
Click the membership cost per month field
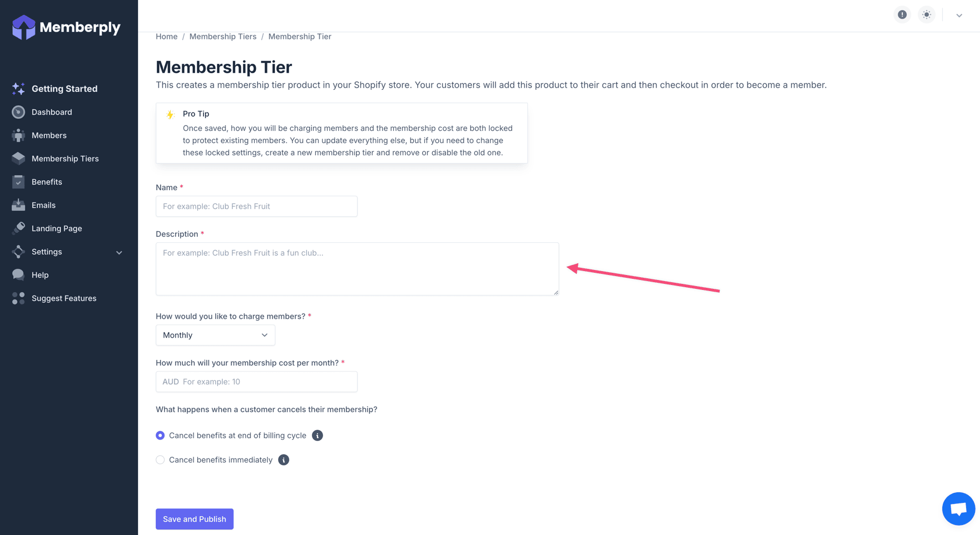click(256, 382)
